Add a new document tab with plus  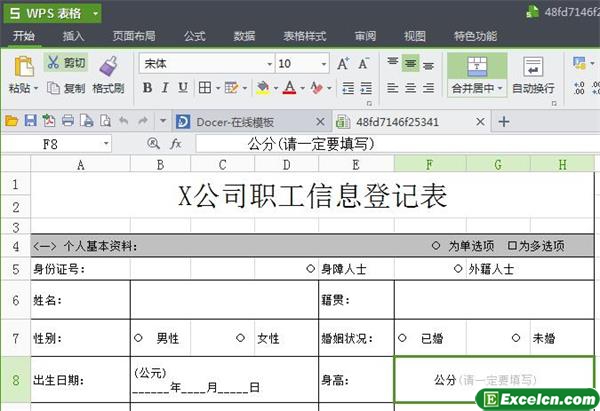[504, 122]
